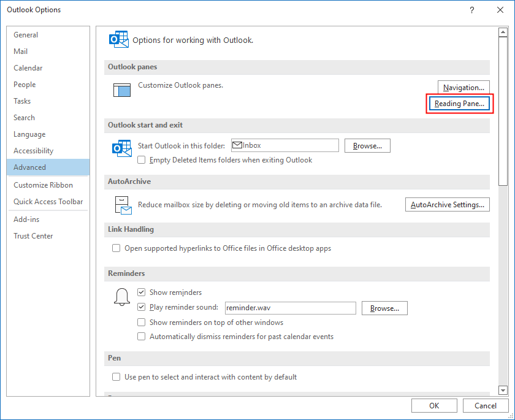Browse for a different reminder sound file

384,308
